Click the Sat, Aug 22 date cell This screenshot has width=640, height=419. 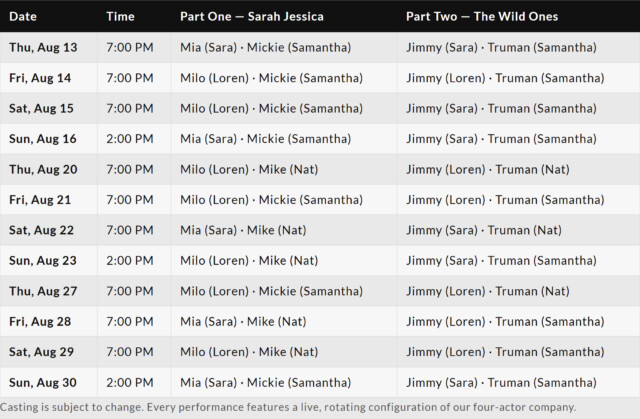[41, 230]
